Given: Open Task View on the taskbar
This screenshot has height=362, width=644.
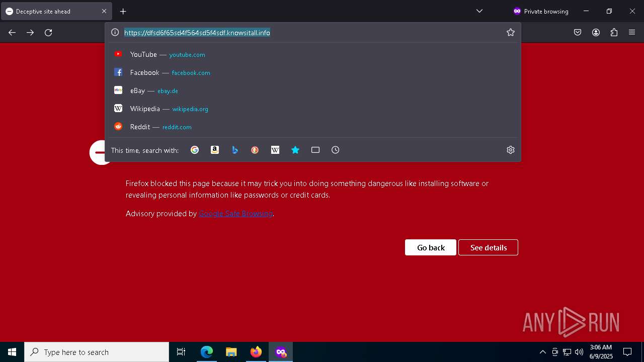Looking at the screenshot, I should tap(181, 352).
